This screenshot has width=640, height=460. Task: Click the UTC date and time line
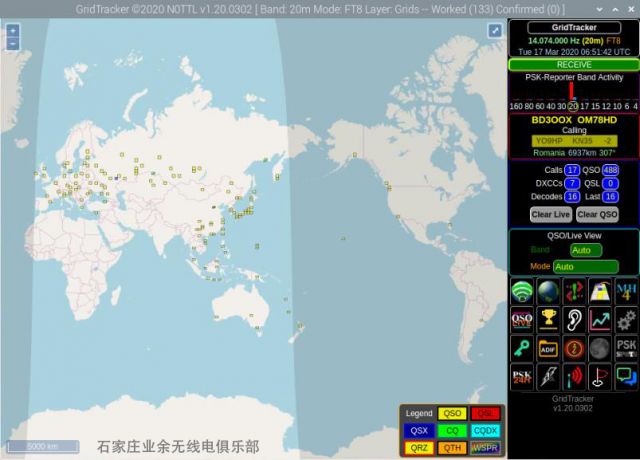tap(574, 52)
